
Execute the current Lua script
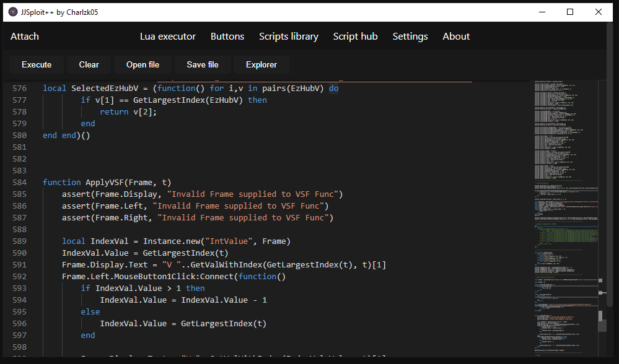click(x=37, y=64)
